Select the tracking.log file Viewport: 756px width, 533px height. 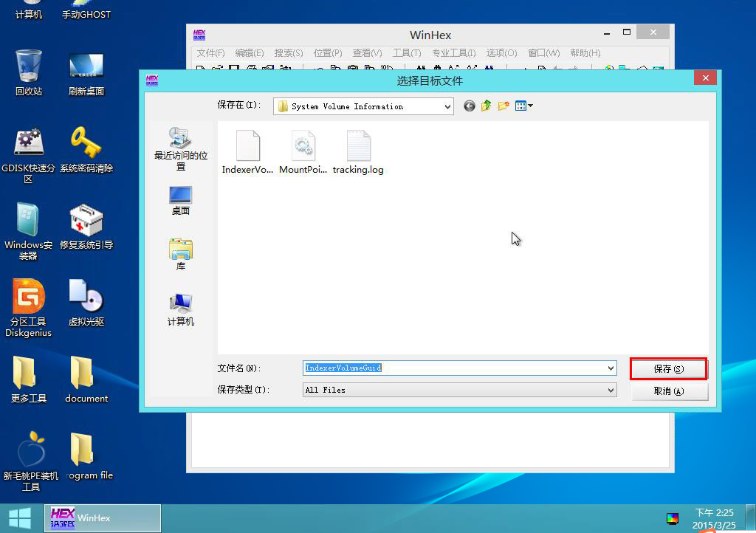click(358, 152)
